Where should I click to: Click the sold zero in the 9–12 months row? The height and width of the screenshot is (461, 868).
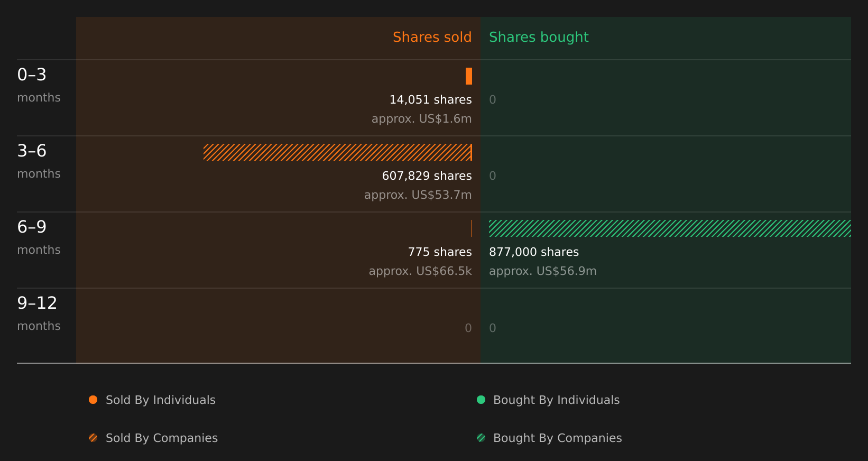click(x=468, y=328)
